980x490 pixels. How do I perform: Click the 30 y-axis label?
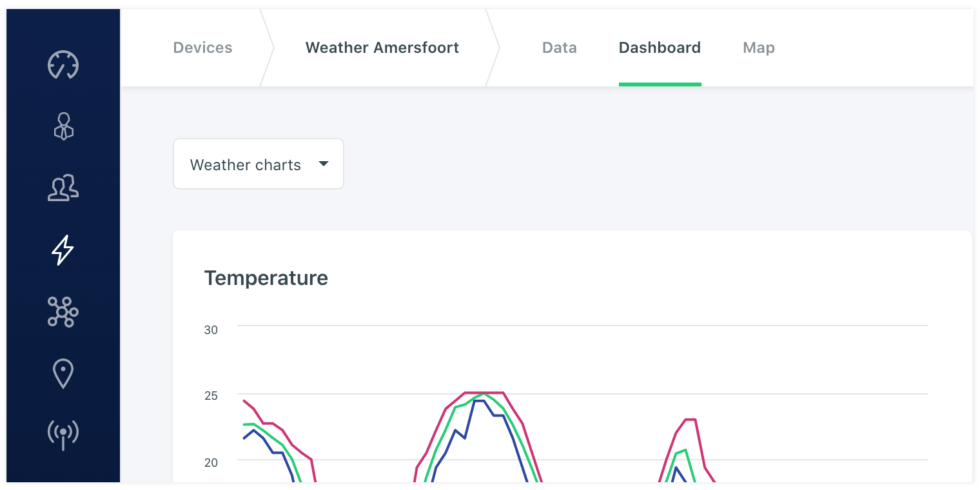[x=211, y=330]
